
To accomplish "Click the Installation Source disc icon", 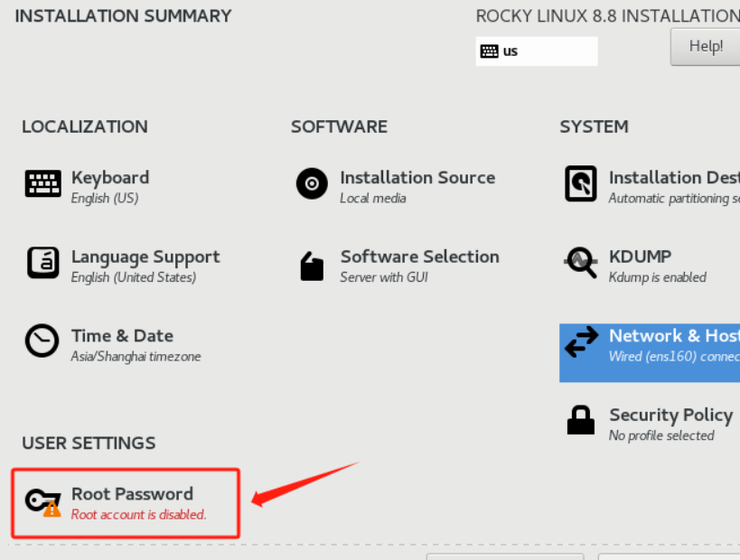I will click(312, 184).
